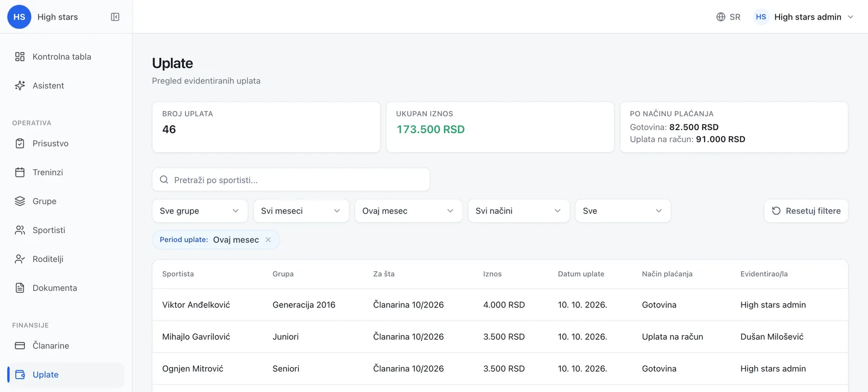The image size is (868, 392).
Task: Open the Ovaj mesec period dropdown
Action: pyautogui.click(x=408, y=211)
